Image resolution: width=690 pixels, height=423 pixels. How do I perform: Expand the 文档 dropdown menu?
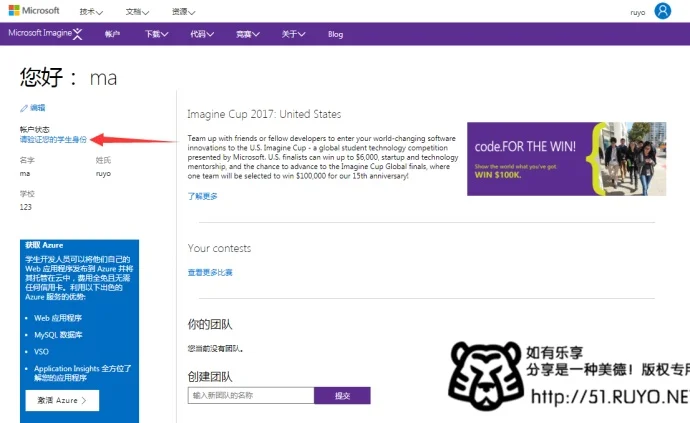pyautogui.click(x=137, y=12)
